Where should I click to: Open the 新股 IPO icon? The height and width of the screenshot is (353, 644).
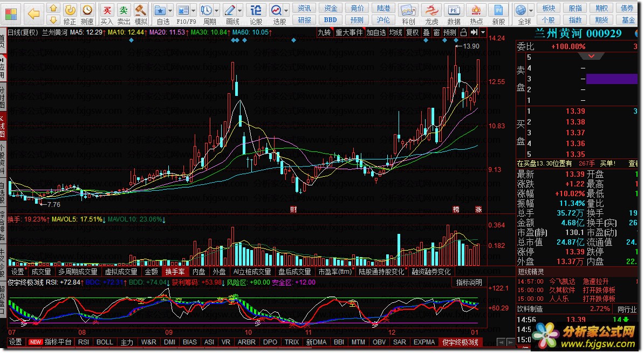click(x=498, y=10)
